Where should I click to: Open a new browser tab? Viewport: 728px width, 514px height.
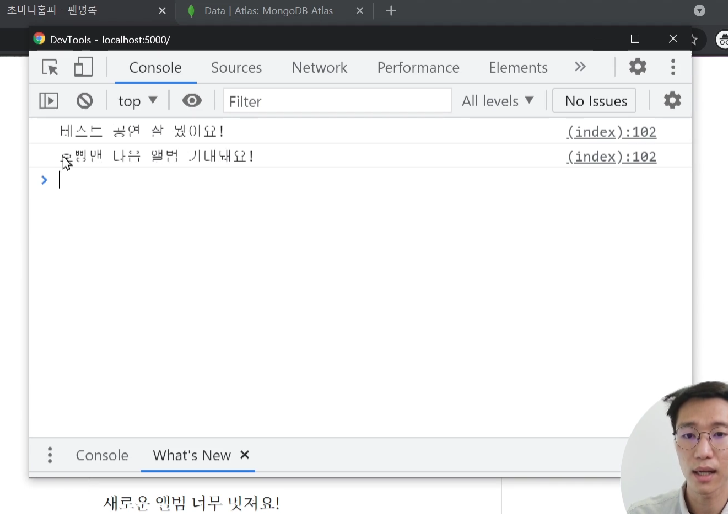tap(391, 11)
